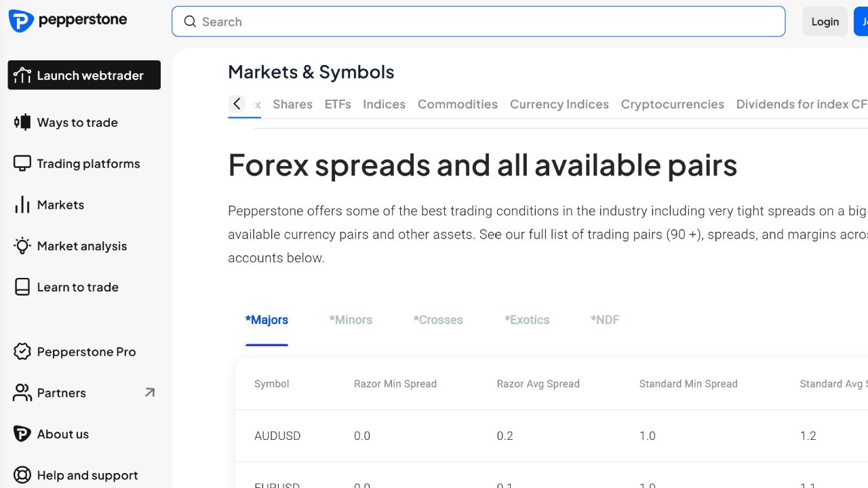Switch to the *Minors tab
This screenshot has width=868, height=488.
pos(351,320)
